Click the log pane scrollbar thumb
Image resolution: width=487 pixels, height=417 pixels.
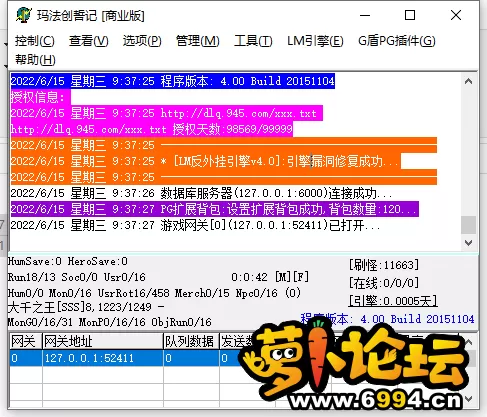468,225
